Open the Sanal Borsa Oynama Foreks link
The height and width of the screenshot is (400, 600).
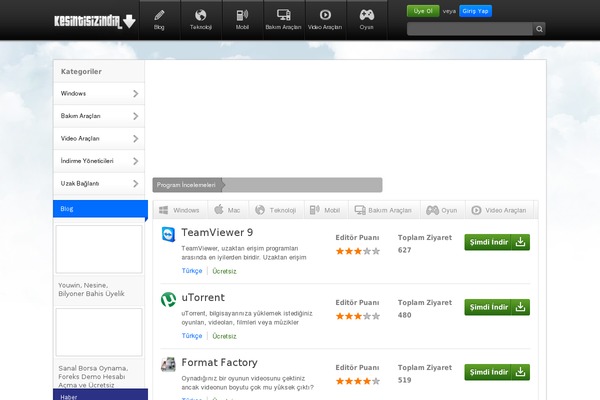pos(93,377)
